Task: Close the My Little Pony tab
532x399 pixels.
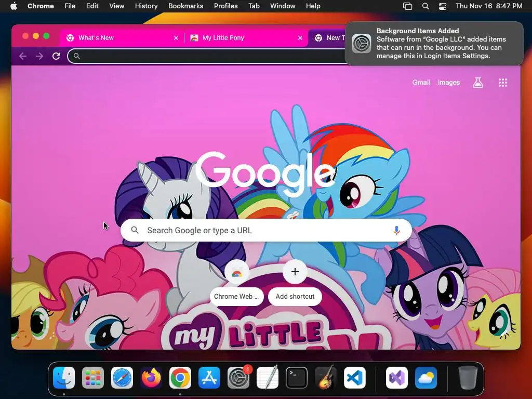Action: pos(300,37)
